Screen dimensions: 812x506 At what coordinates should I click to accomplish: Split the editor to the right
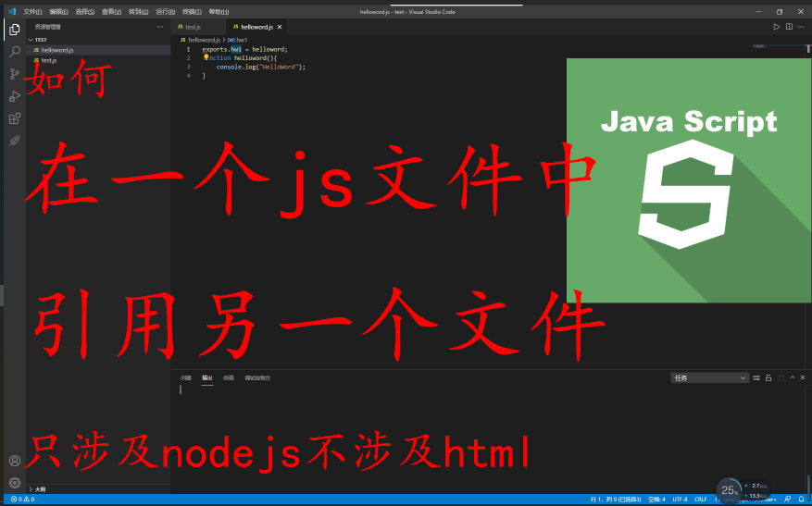tap(789, 27)
